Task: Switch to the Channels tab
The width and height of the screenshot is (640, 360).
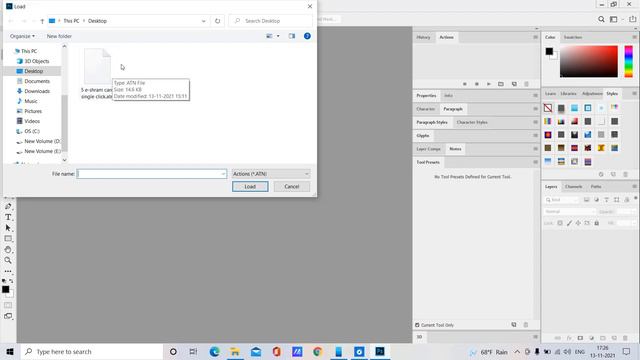Action: click(x=573, y=187)
